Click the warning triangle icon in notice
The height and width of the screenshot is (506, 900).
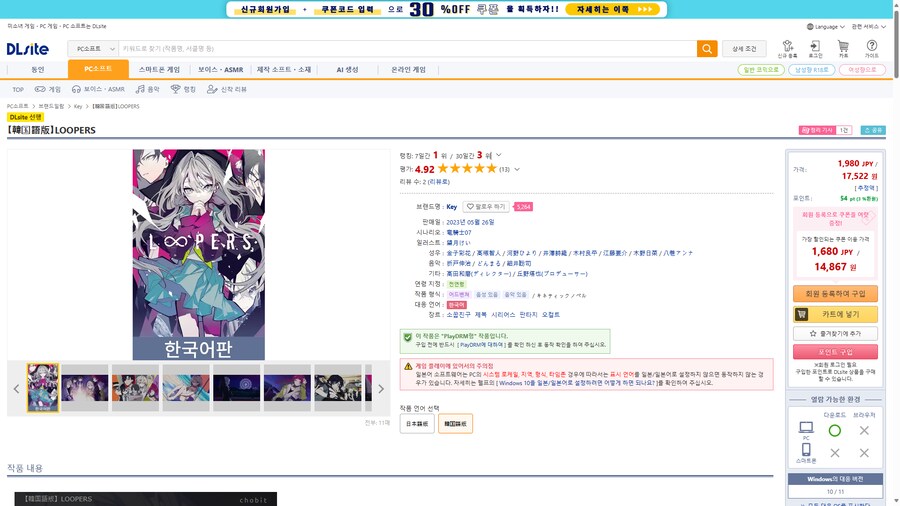[x=408, y=366]
